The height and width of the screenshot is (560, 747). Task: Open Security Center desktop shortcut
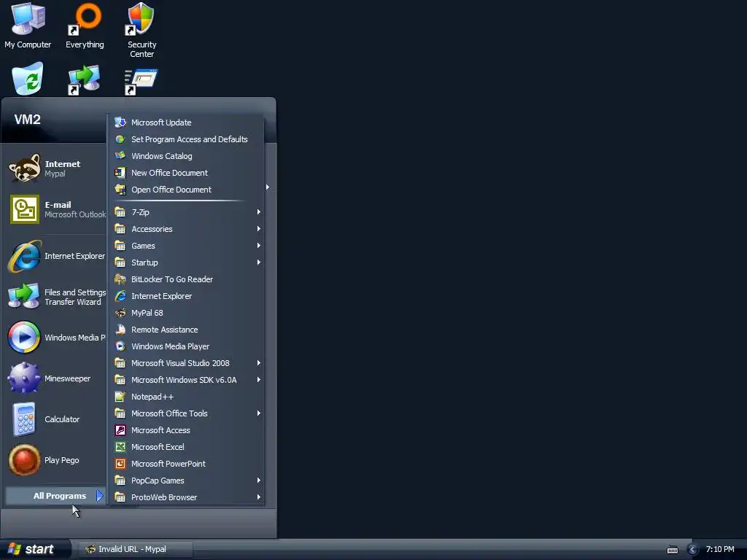pos(142,31)
